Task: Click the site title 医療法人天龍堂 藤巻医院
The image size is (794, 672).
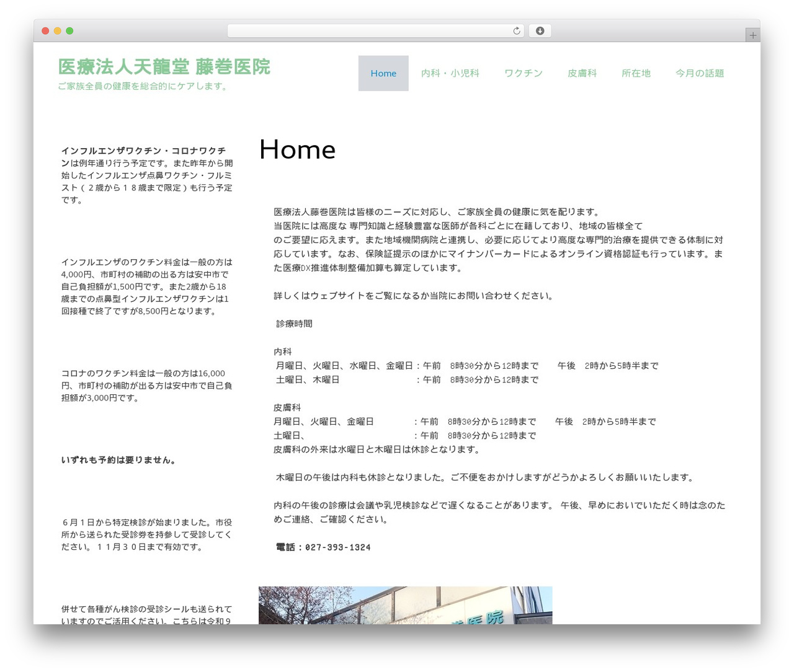Action: click(164, 67)
